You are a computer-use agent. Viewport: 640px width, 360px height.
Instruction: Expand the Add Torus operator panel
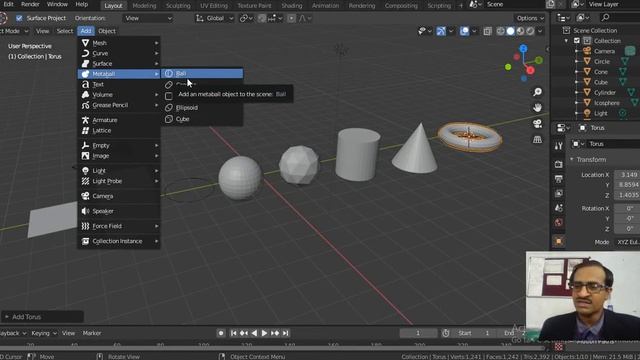7,317
